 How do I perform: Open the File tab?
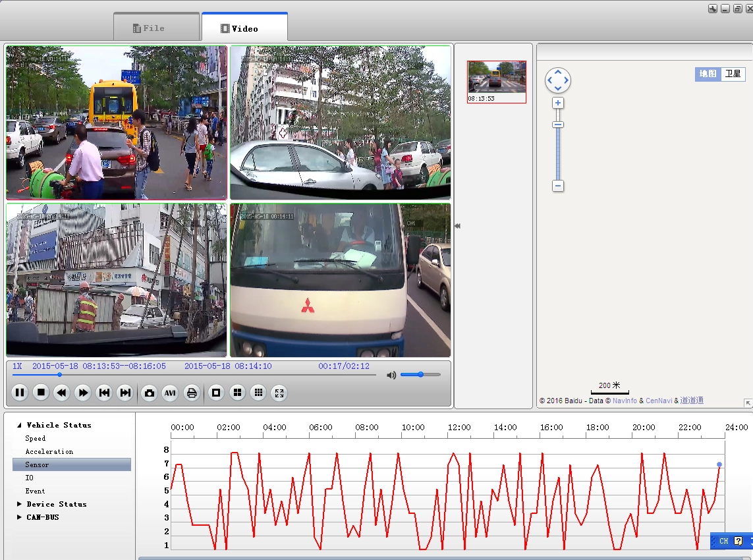(x=157, y=28)
